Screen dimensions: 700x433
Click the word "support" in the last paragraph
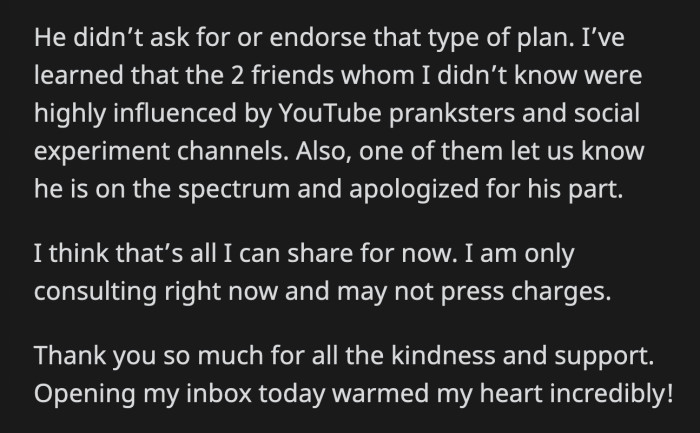click(x=601, y=357)
